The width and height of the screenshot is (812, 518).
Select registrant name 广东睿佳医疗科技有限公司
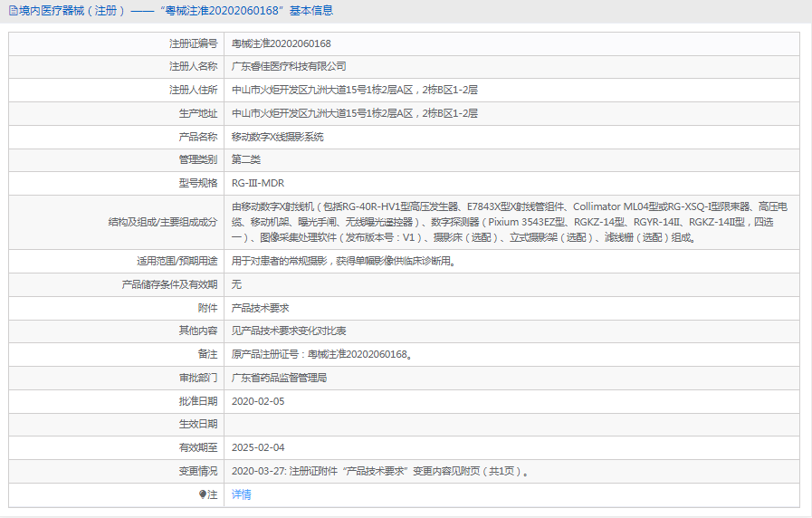coord(289,67)
